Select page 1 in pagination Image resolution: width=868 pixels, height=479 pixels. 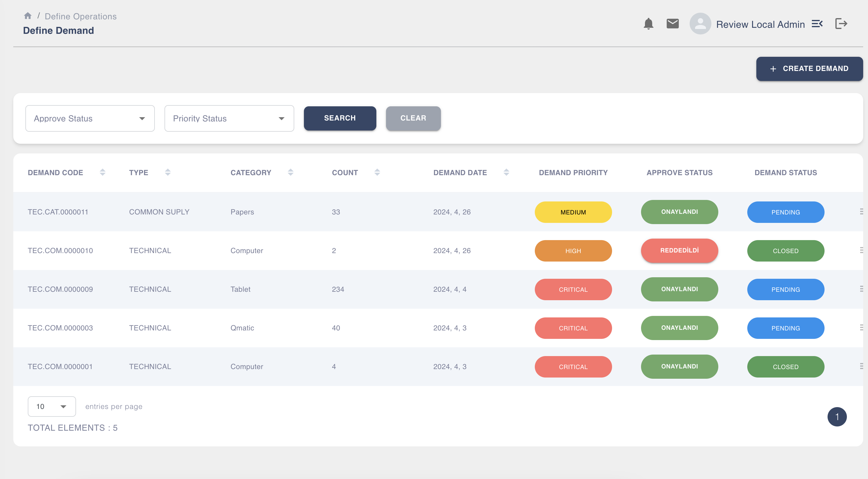click(x=837, y=417)
